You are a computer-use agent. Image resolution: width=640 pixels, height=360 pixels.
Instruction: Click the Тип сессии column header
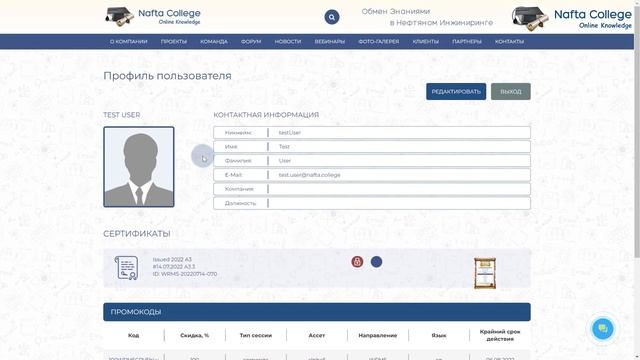click(256, 335)
